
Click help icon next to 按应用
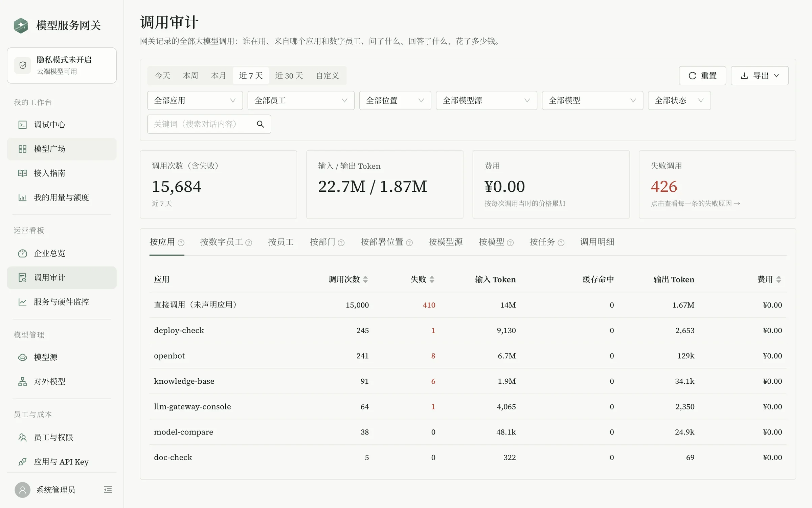tap(181, 242)
